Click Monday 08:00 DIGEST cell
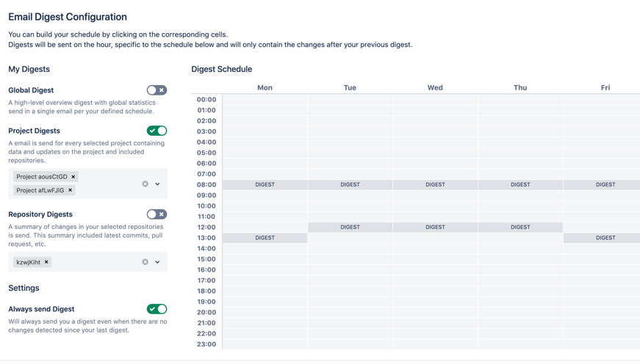This screenshot has height=364, width=640. [265, 185]
